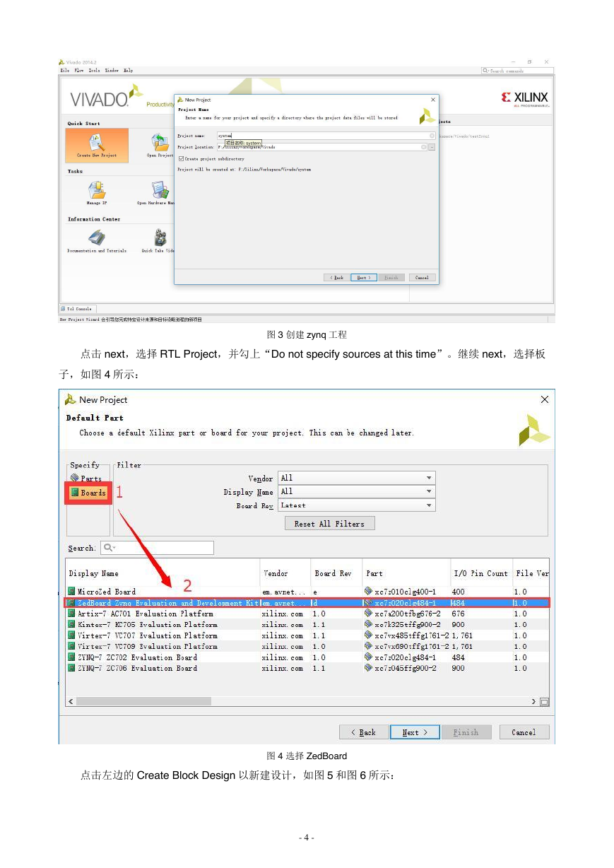Click the search magnifier icon in Search box

coord(109,548)
